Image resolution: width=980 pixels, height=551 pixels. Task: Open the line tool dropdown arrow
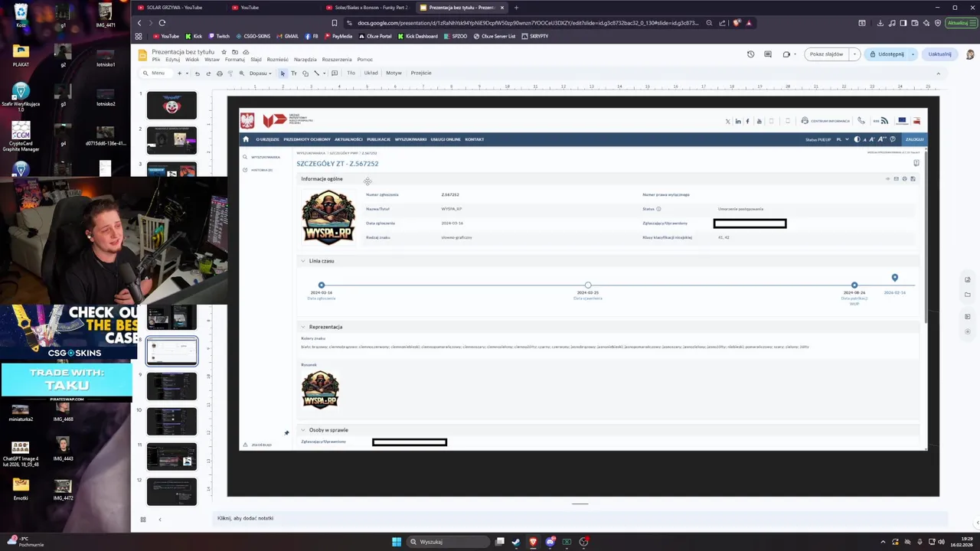pos(323,73)
